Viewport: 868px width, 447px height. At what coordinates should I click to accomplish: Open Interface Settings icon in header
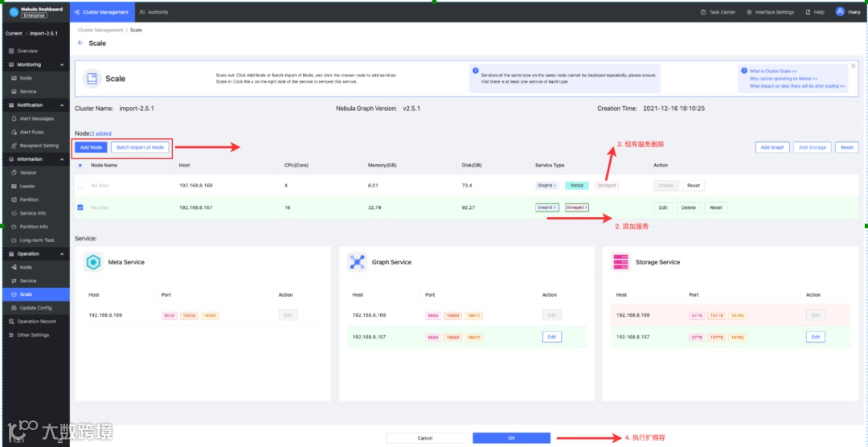click(x=749, y=12)
